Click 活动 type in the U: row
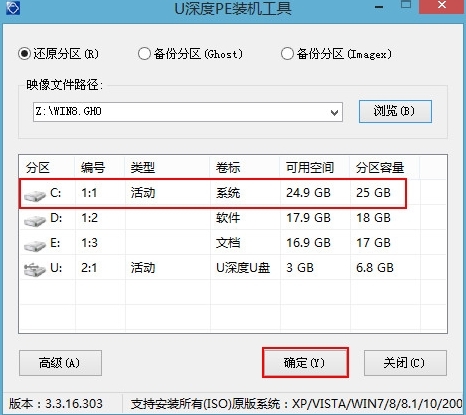Screen dimensions: 466x415 pos(143,268)
